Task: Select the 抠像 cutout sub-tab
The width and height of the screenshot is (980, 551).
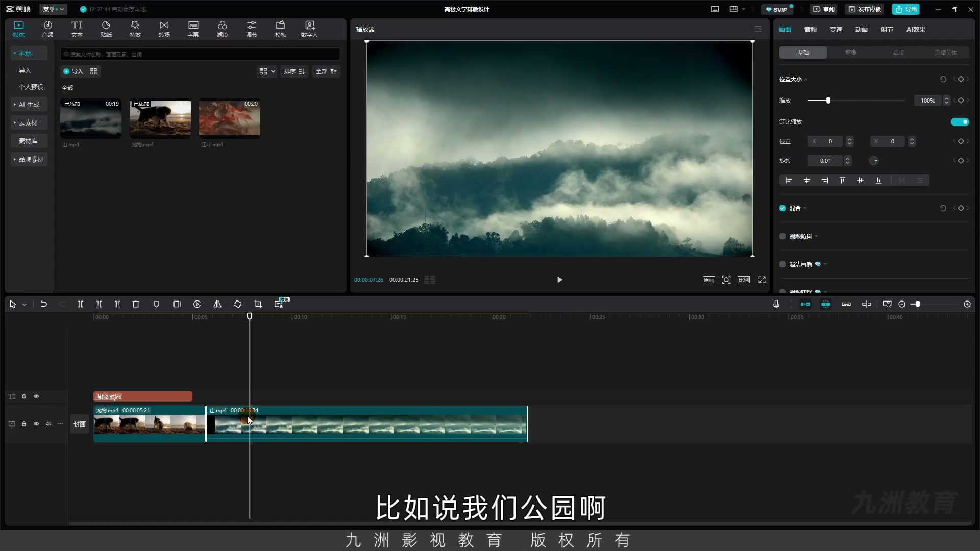Action: click(850, 53)
